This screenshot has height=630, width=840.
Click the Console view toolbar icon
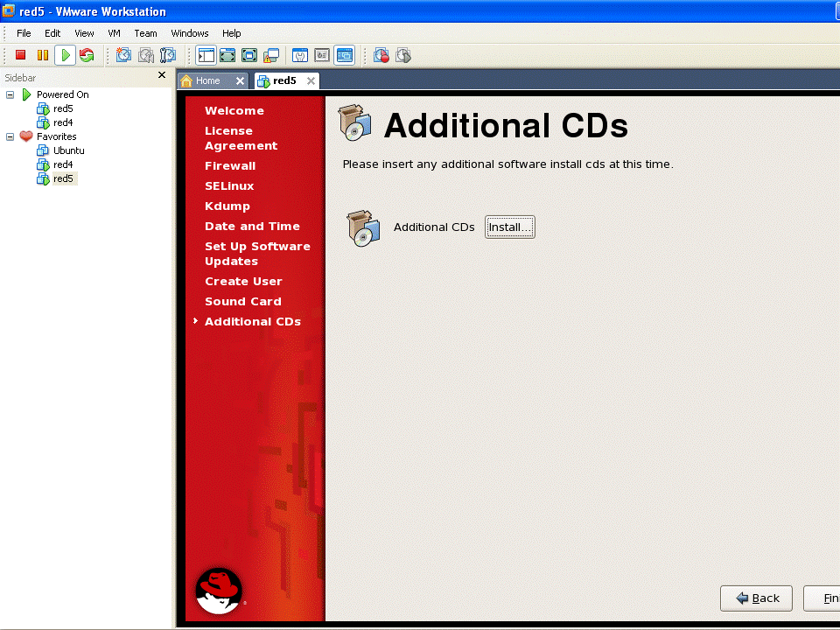pos(345,55)
